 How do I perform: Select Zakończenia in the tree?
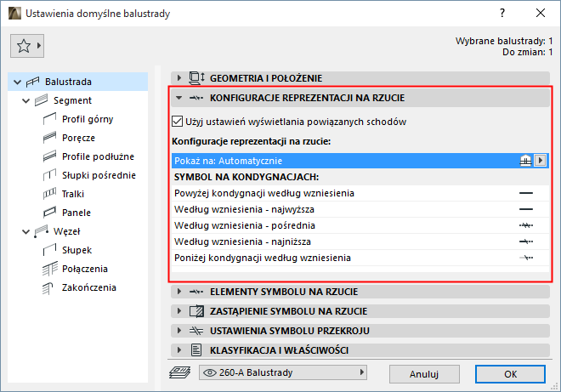coord(88,287)
